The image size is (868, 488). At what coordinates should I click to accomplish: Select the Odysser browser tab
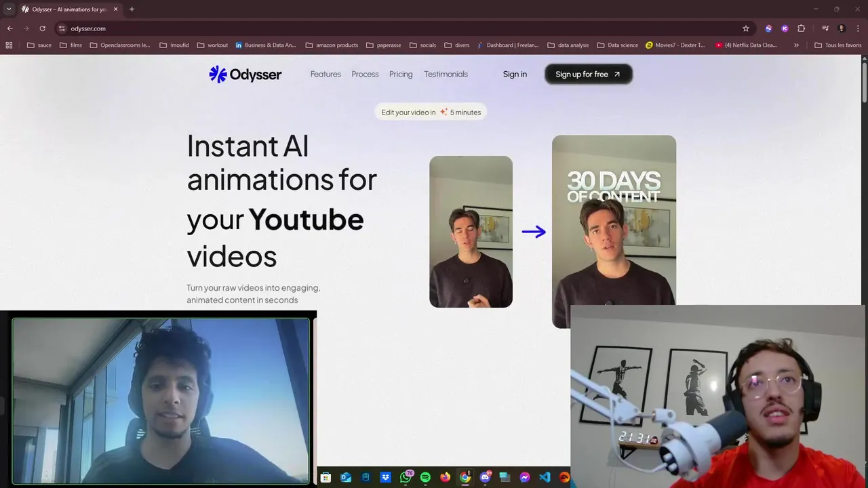(x=69, y=9)
